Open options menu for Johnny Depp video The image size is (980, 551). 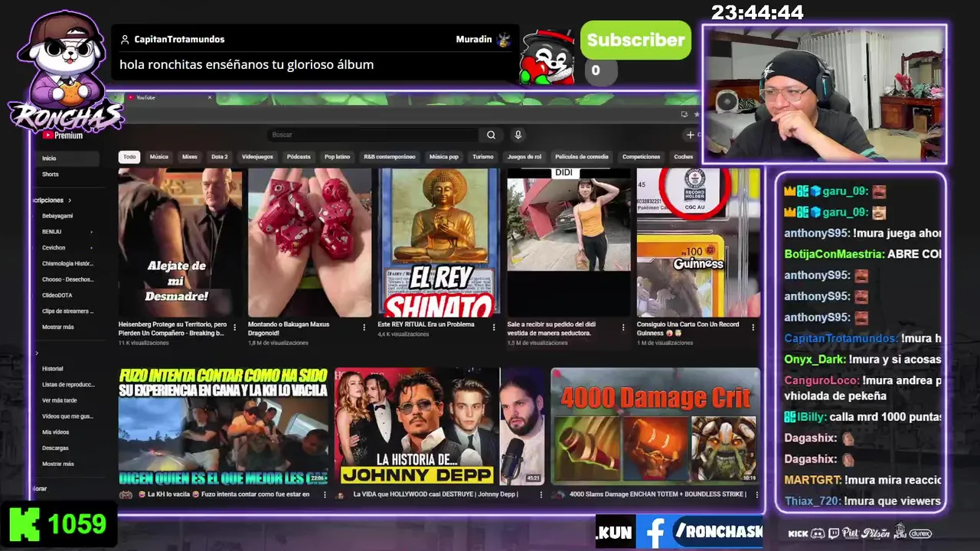click(541, 495)
